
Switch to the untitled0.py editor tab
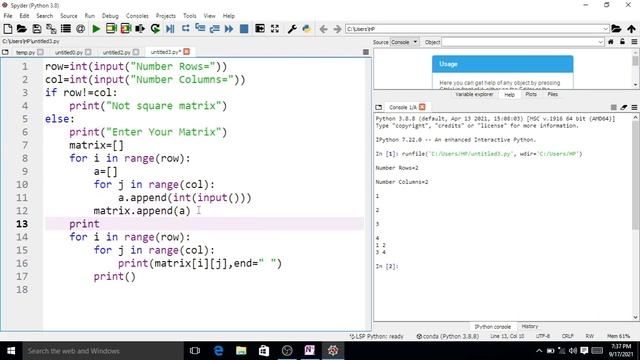point(69,52)
